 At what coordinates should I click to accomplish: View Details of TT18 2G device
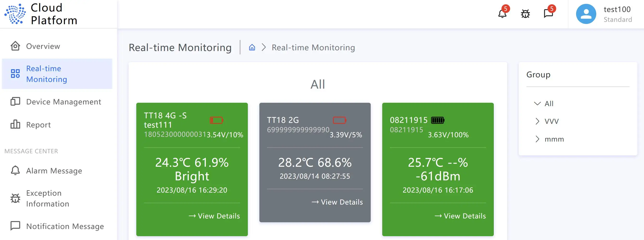(337, 202)
